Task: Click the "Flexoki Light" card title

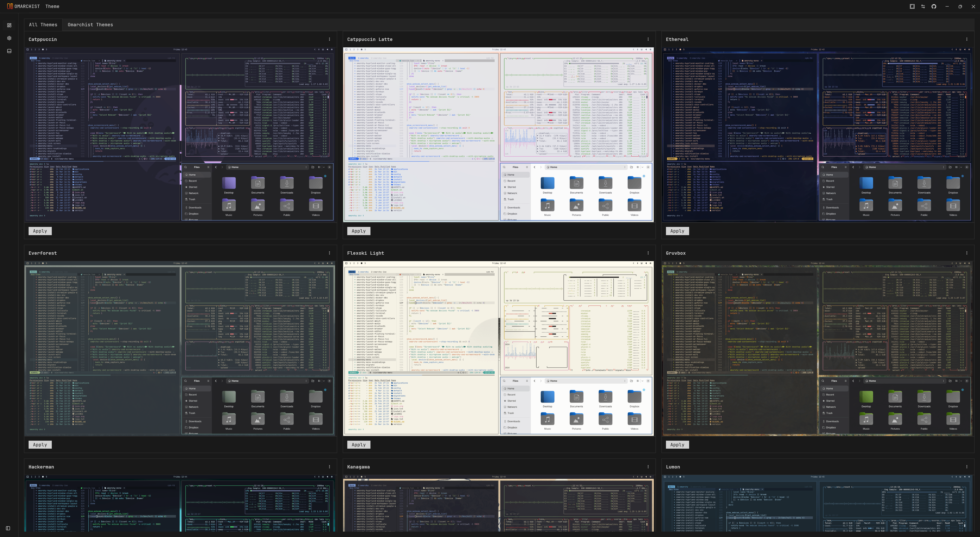Action: (366, 253)
